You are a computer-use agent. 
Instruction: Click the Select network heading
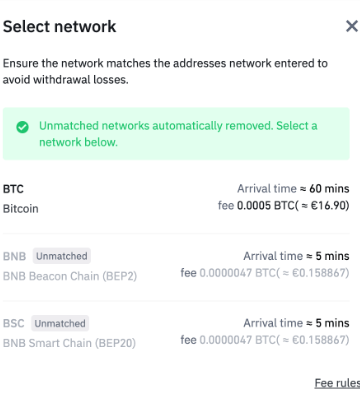[60, 26]
